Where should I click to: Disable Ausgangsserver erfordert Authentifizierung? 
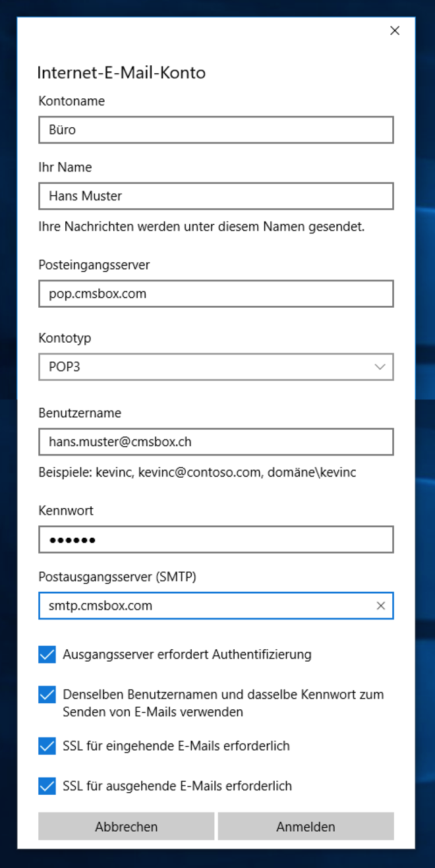(x=46, y=654)
